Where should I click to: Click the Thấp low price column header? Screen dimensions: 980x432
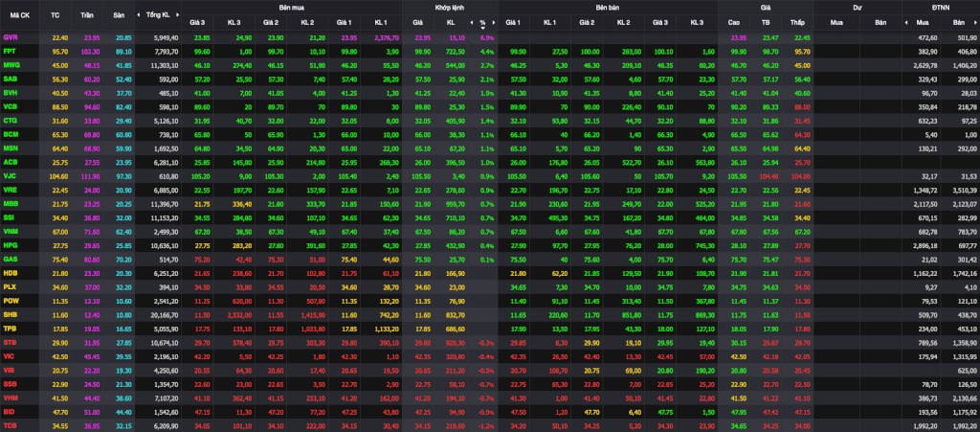click(796, 22)
